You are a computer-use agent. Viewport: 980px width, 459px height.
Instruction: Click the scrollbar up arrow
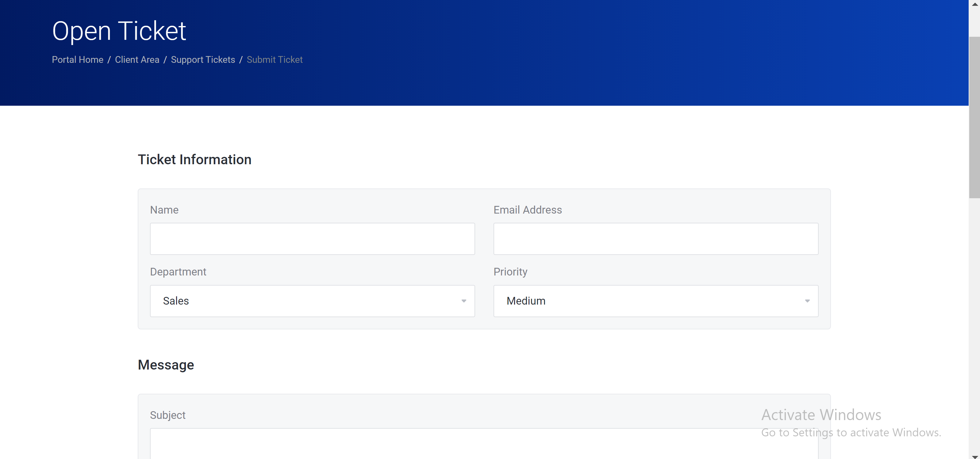click(974, 4)
